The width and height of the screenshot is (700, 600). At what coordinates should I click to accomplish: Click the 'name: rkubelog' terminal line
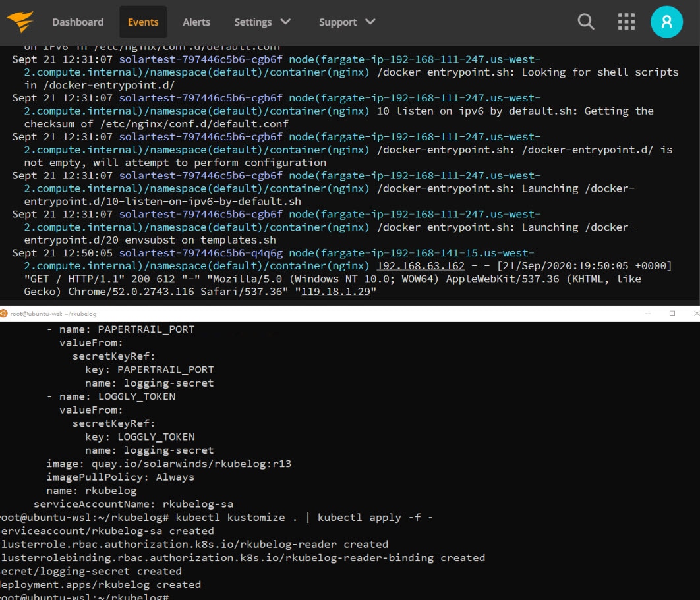point(92,491)
